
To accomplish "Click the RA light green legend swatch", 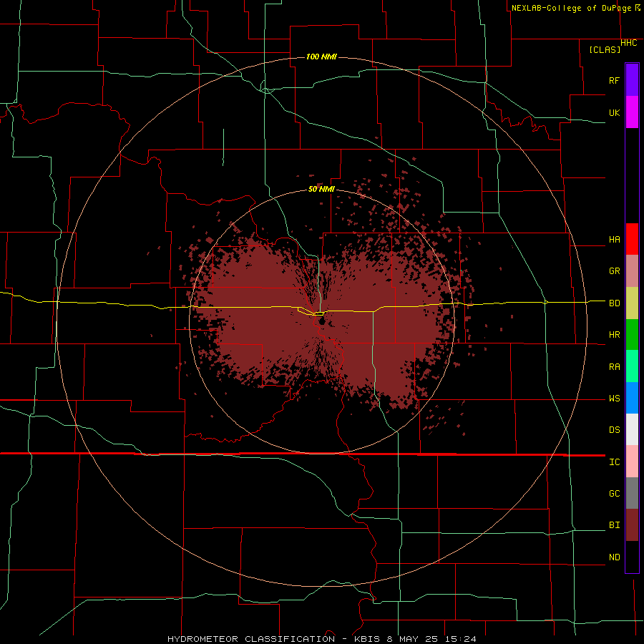I will pos(632,366).
